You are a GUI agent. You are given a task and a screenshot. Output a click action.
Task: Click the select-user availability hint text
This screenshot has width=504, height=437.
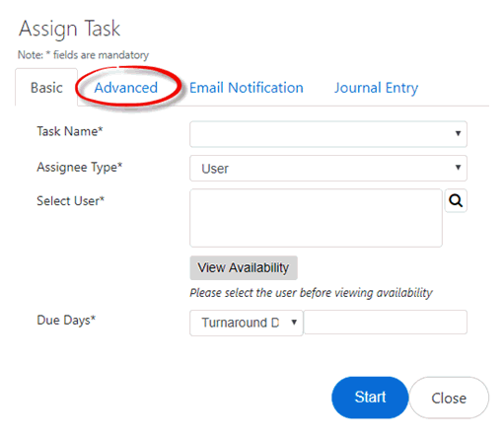pos(311,293)
